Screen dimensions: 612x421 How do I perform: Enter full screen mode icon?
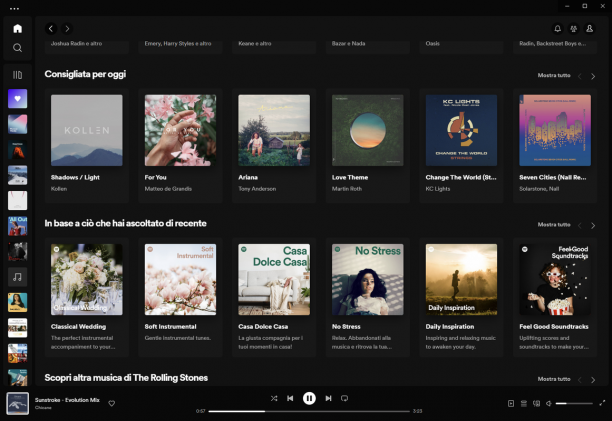602,403
